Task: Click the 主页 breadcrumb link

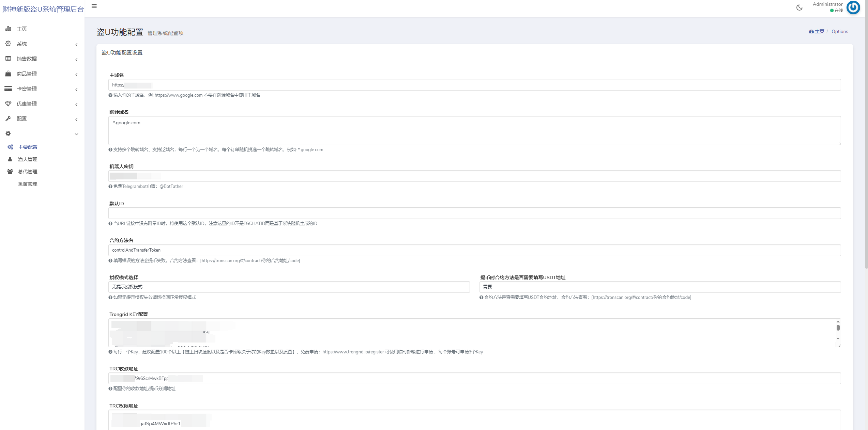Action: click(x=819, y=31)
